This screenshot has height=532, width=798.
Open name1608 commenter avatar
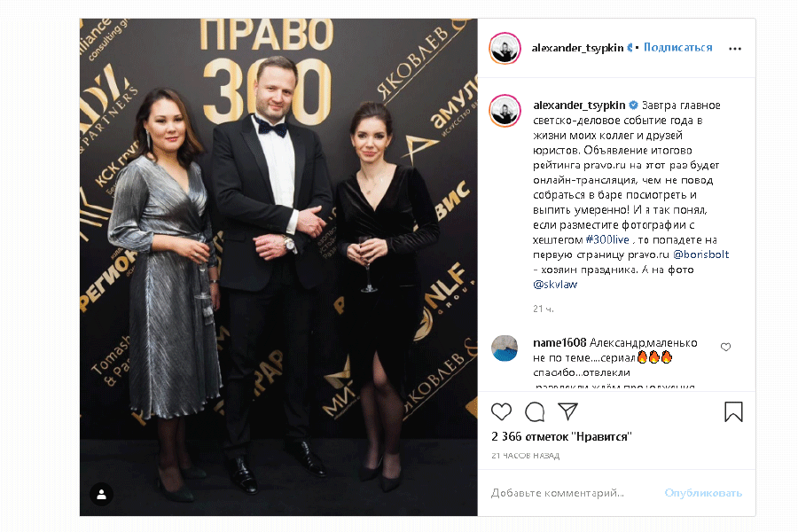pos(505,348)
